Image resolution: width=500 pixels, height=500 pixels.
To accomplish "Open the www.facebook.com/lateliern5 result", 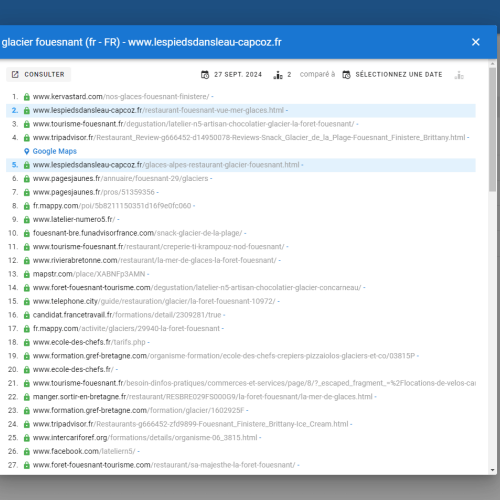I will [84, 451].
